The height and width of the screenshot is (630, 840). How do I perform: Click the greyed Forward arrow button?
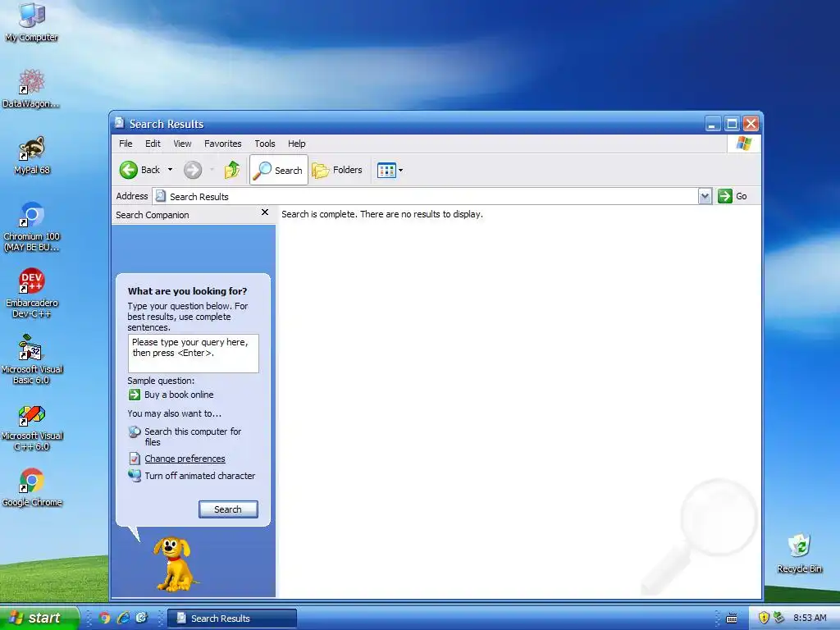(193, 171)
